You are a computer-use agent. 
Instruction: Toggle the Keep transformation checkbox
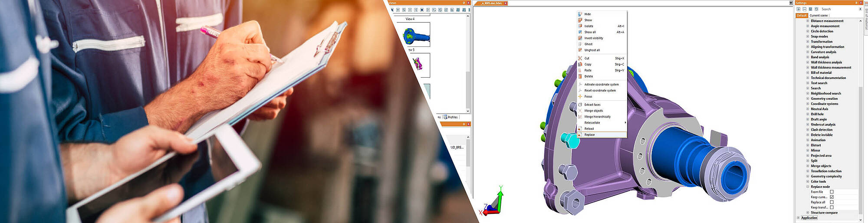tap(832, 207)
